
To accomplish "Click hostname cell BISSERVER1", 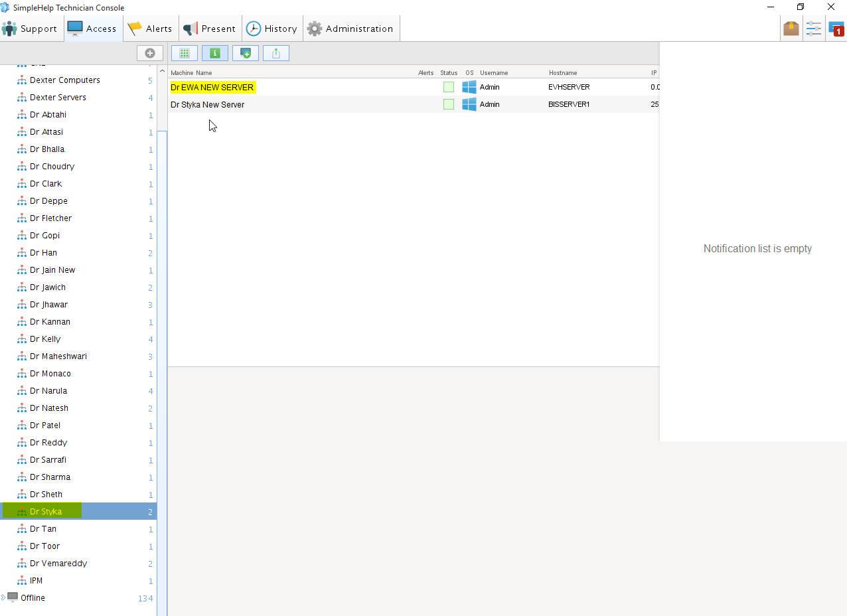I will point(569,104).
